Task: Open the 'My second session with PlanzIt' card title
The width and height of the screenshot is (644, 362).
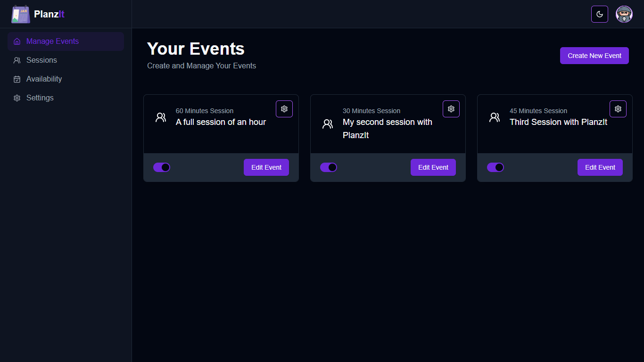Action: point(388,128)
